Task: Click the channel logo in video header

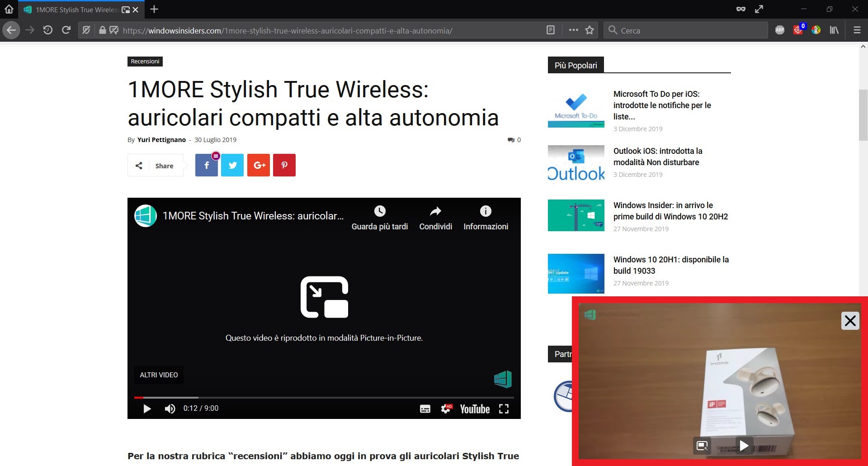Action: coord(146,216)
